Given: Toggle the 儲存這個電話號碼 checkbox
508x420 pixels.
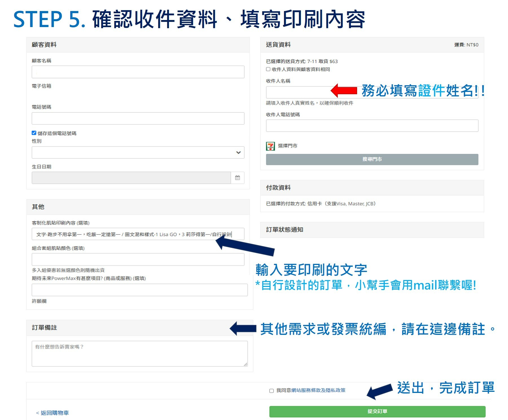Looking at the screenshot, I should click(34, 133).
